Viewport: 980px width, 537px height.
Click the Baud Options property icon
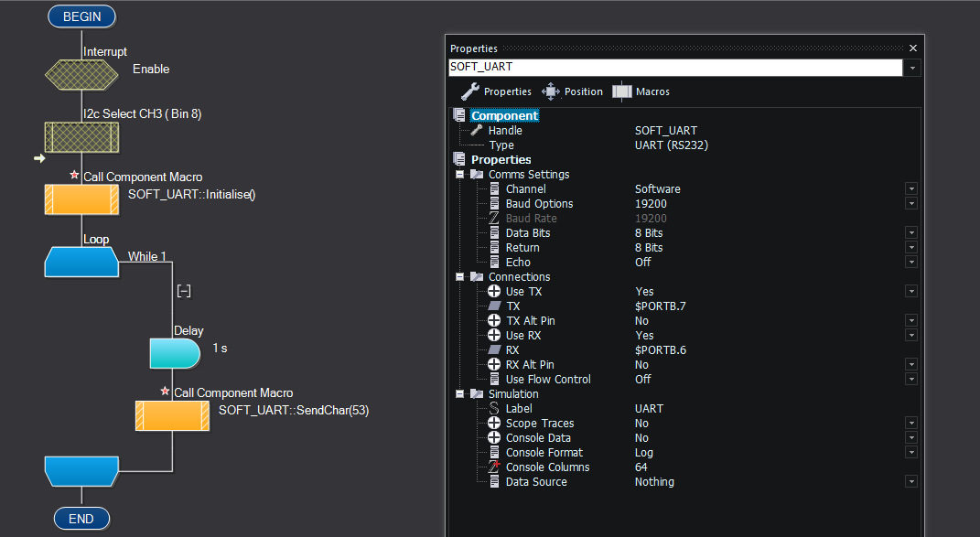pos(494,204)
